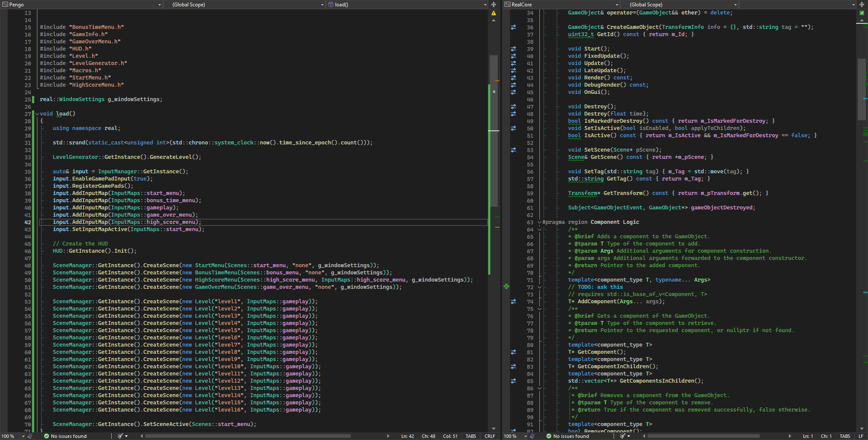
Task: Click the LF line ending setting in right pane
Action: click(861, 436)
